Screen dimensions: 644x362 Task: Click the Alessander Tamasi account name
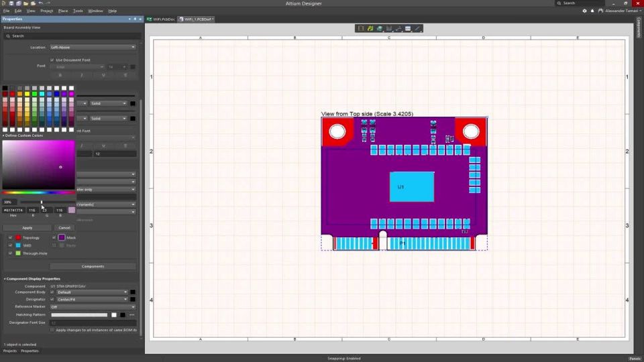click(x=622, y=11)
